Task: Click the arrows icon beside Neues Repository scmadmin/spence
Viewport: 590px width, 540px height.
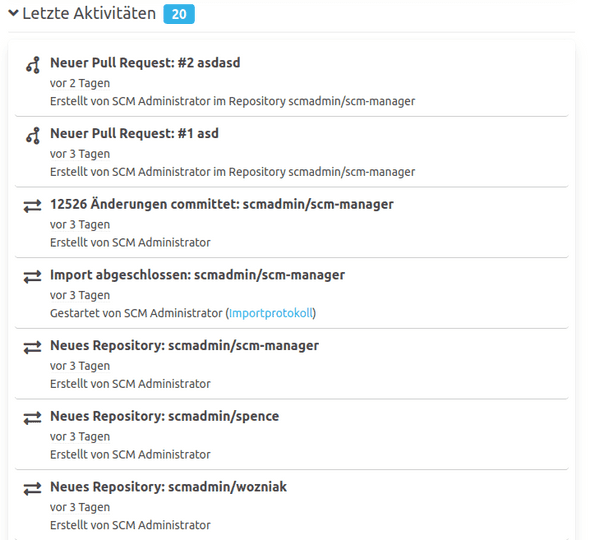Action: point(32,418)
